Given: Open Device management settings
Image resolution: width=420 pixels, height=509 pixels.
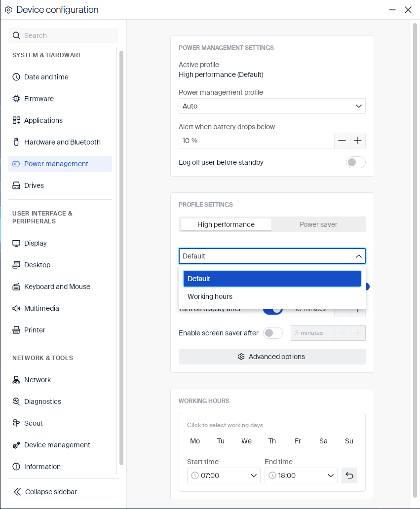Looking at the screenshot, I should (x=60, y=445).
